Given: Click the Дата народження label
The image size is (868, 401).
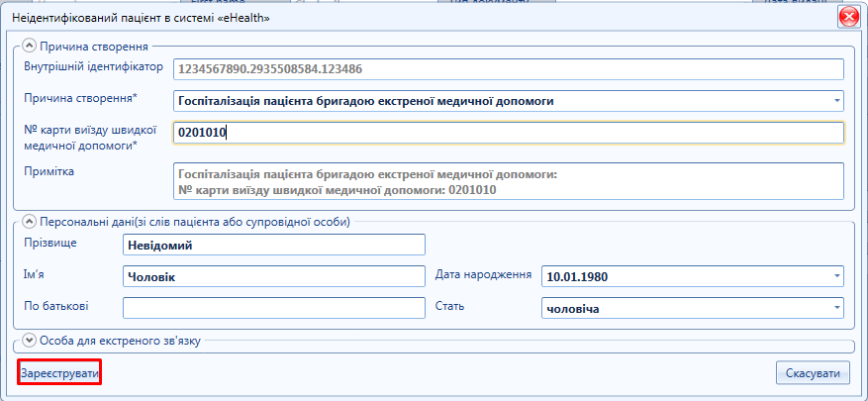Looking at the screenshot, I should click(x=484, y=274).
